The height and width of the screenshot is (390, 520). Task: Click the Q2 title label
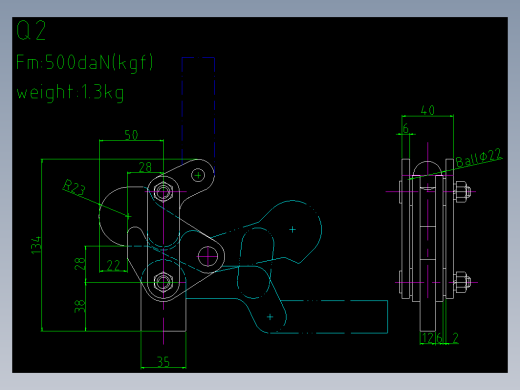[31, 30]
